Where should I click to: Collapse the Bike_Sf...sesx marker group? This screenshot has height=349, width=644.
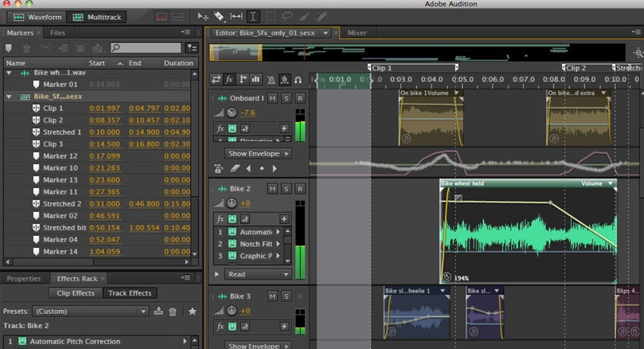click(9, 97)
